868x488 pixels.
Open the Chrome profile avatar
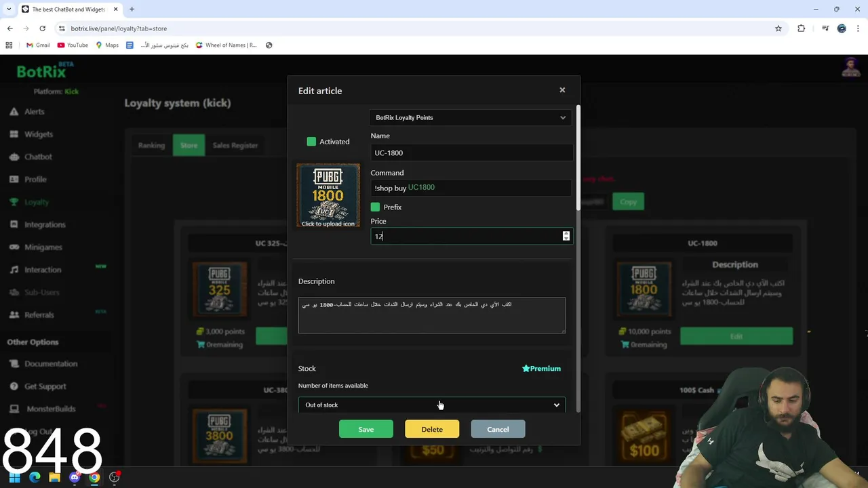(842, 28)
